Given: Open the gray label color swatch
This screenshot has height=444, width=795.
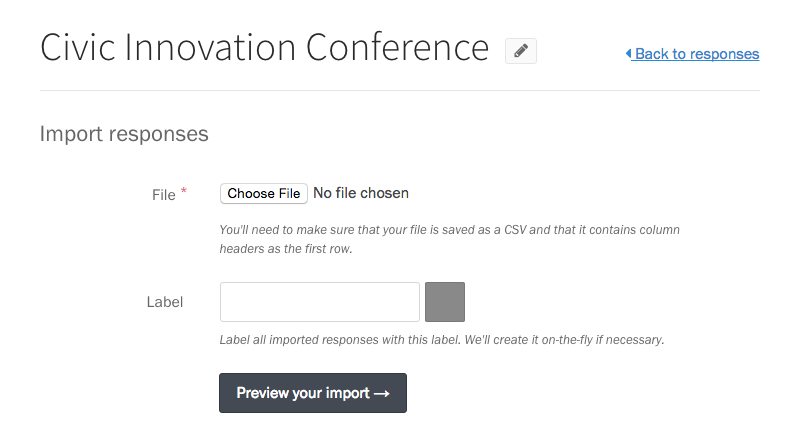Looking at the screenshot, I should [x=445, y=302].
